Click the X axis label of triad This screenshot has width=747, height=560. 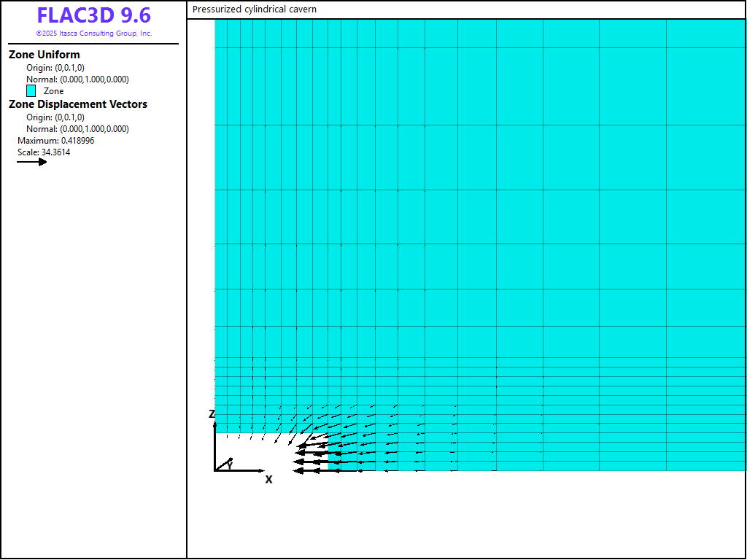(x=268, y=480)
